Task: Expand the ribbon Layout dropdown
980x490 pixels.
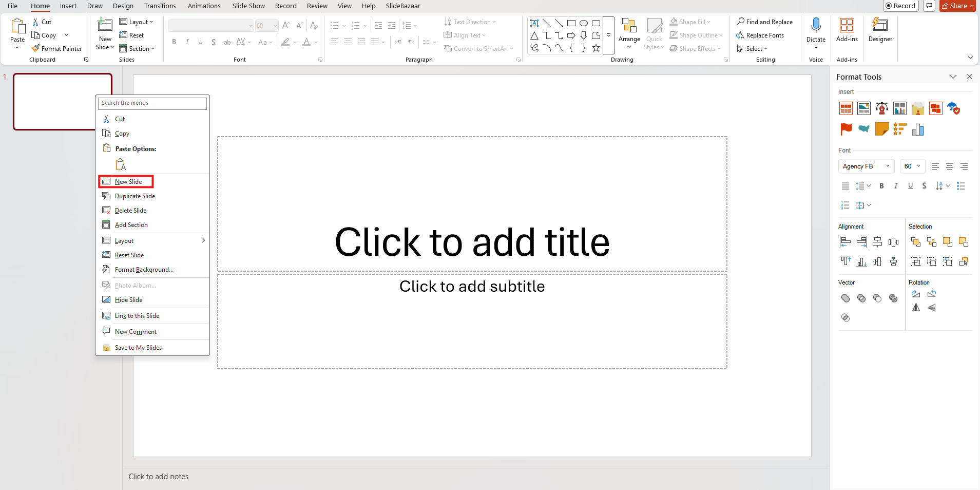Action: pos(136,22)
